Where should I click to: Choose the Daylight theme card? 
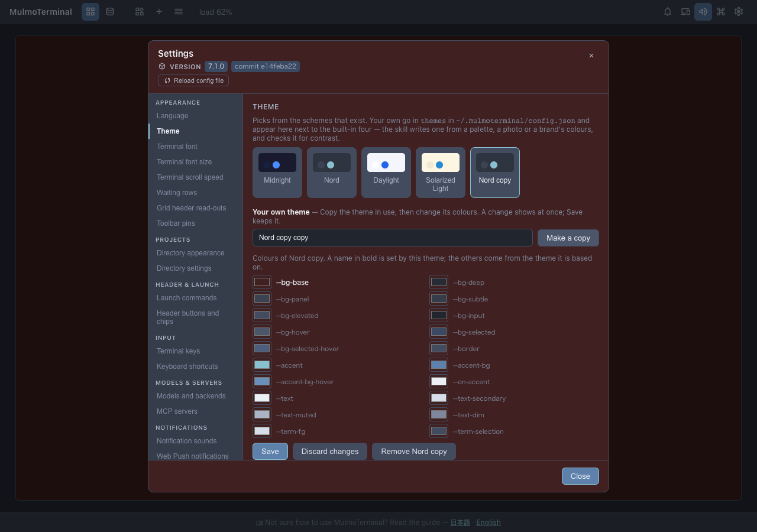point(386,173)
